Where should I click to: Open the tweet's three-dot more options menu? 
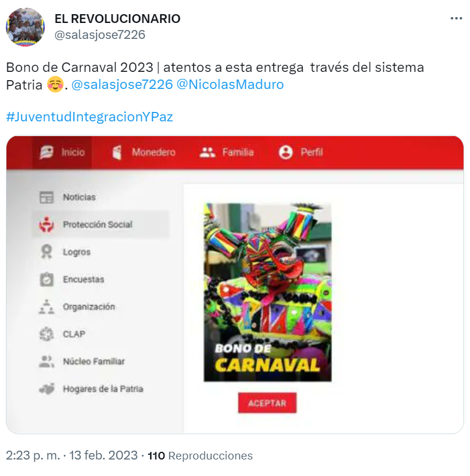tap(456, 18)
